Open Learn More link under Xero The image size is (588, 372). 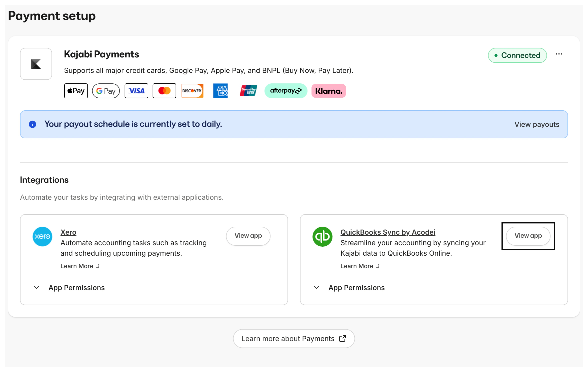(77, 266)
